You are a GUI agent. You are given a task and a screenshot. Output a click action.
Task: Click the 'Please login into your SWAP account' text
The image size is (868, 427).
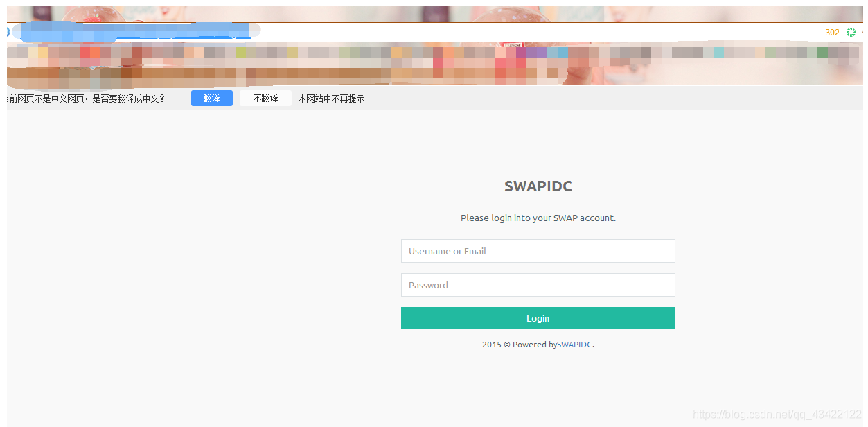pos(538,218)
